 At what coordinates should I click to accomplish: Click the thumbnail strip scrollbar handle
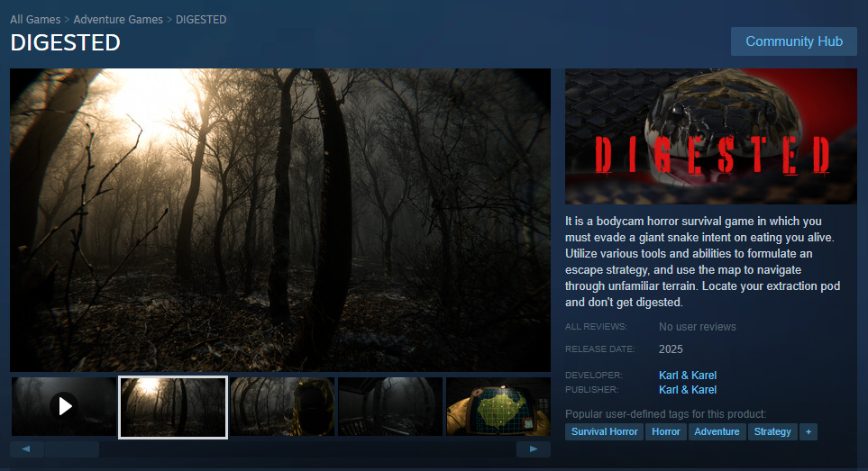coord(72,448)
